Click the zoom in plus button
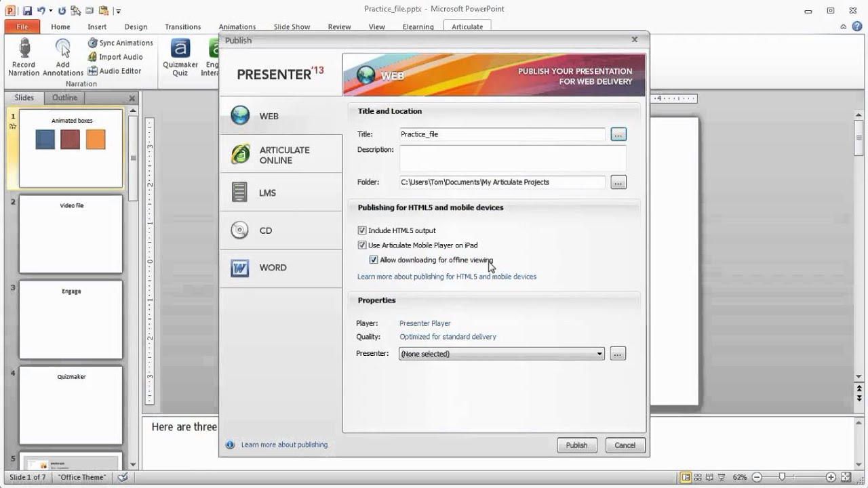The width and height of the screenshot is (868, 488). pyautogui.click(x=831, y=477)
